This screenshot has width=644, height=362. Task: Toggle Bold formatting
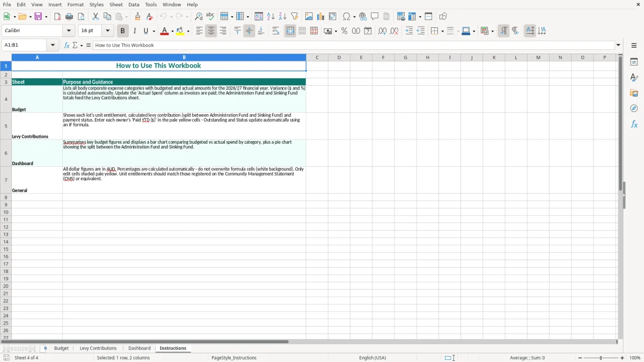(122, 31)
